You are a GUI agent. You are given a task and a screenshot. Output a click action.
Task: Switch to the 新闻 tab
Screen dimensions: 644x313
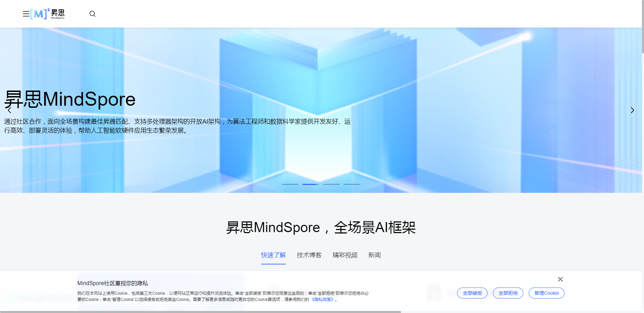pyautogui.click(x=375, y=255)
